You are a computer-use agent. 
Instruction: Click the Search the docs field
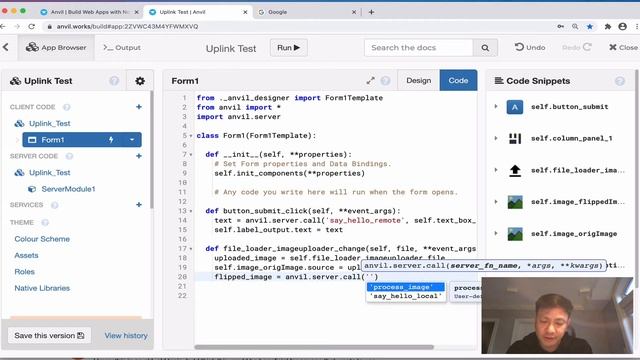418,48
